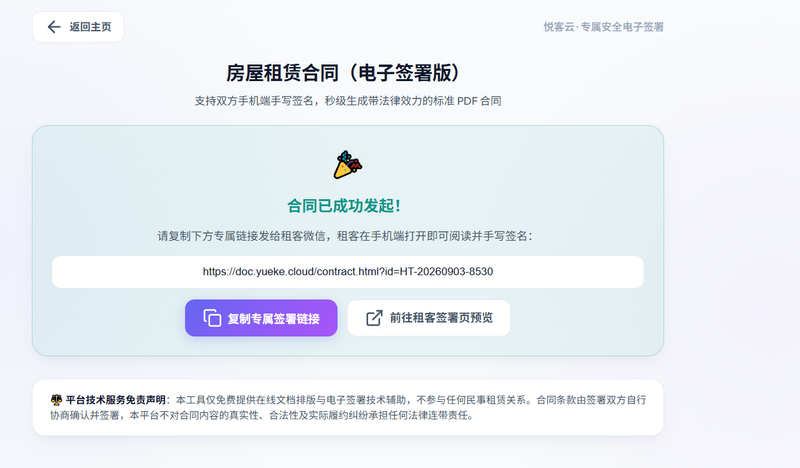Click the party popper celebration icon
This screenshot has height=468, width=800.
click(347, 165)
